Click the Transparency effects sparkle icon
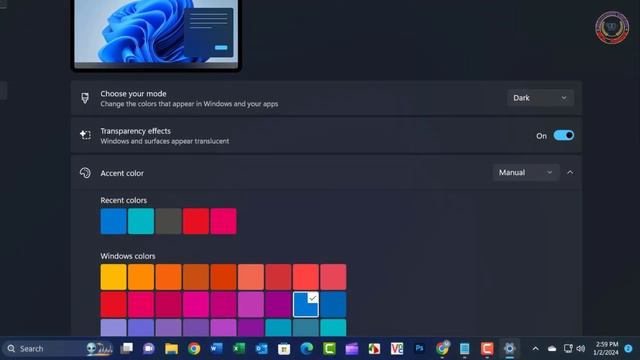Image resolution: width=640 pixels, height=360 pixels. [85, 135]
